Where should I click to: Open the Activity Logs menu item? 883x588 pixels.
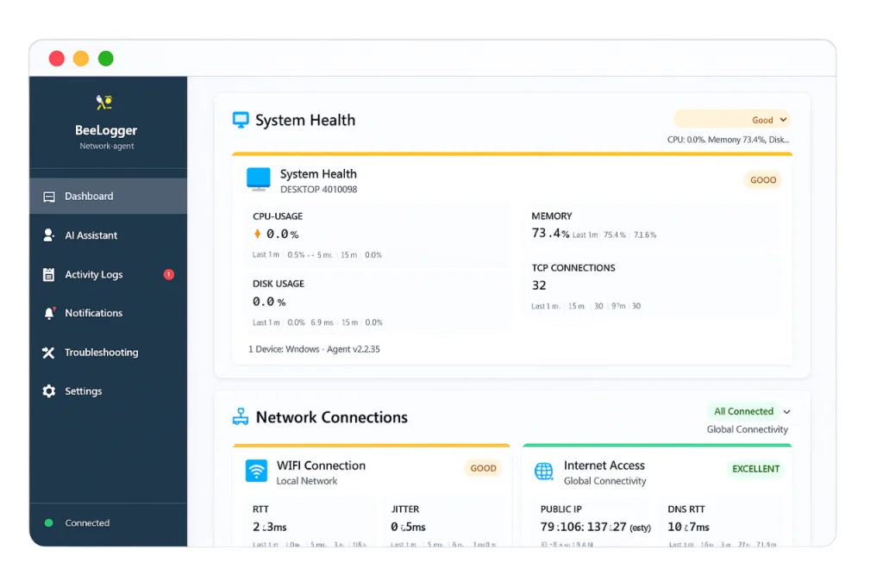point(94,275)
